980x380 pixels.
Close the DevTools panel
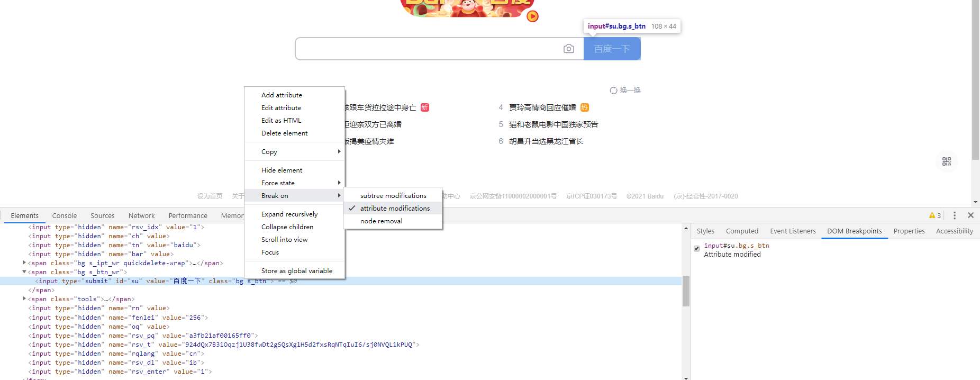[970, 215]
